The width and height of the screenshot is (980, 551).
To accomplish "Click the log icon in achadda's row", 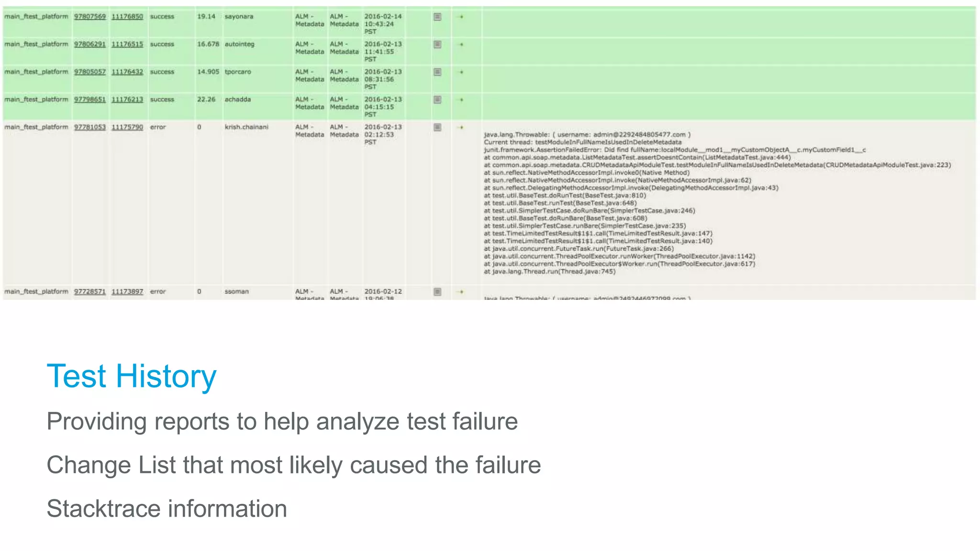I will point(437,100).
